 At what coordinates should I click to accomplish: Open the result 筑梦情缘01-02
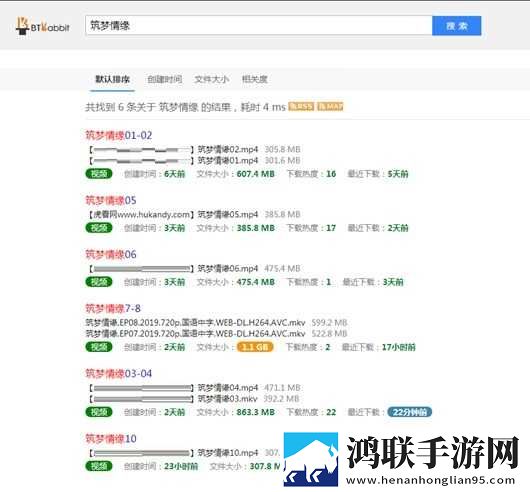pos(119,135)
